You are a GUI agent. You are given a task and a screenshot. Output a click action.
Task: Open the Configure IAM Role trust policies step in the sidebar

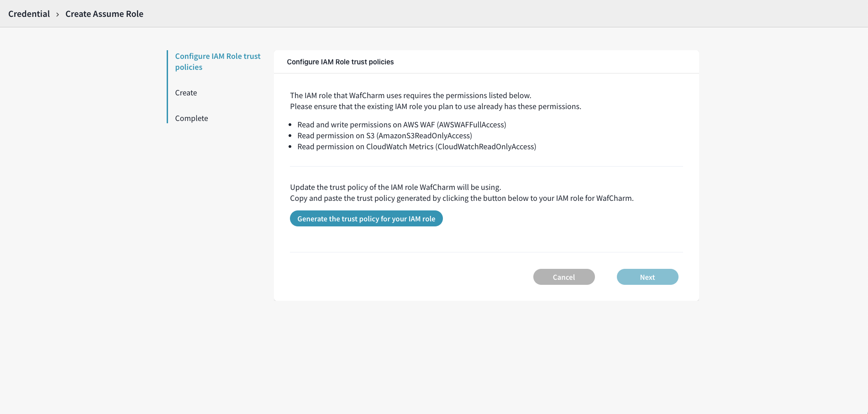[217, 62]
